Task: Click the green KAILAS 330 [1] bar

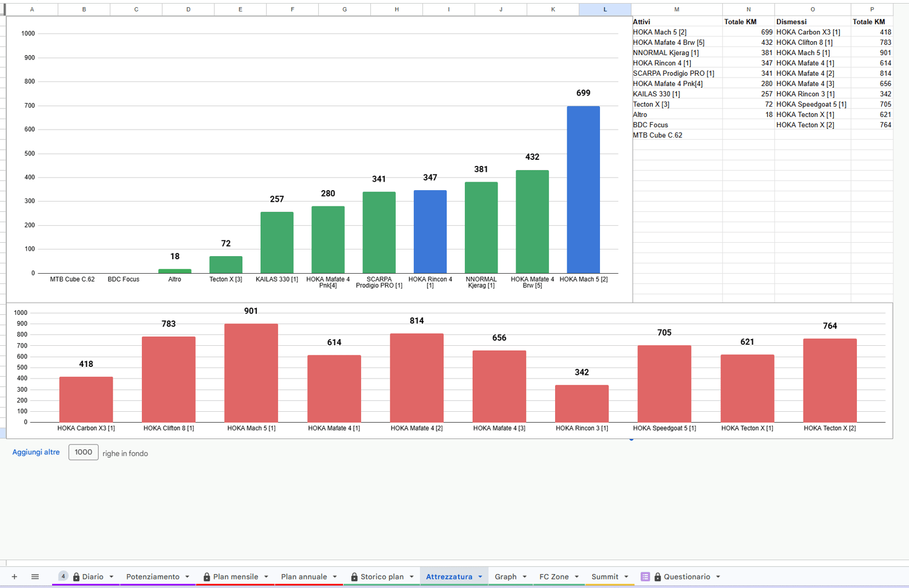Action: pyautogui.click(x=277, y=242)
